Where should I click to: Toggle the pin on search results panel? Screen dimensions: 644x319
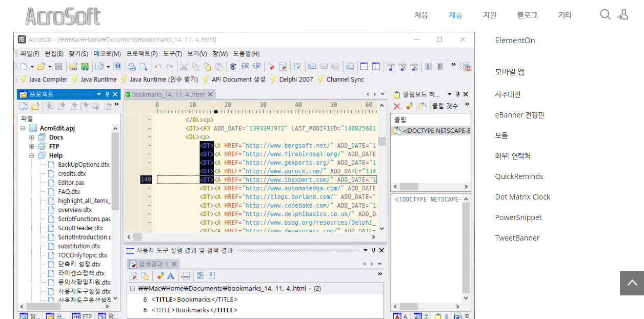pyautogui.click(x=374, y=250)
